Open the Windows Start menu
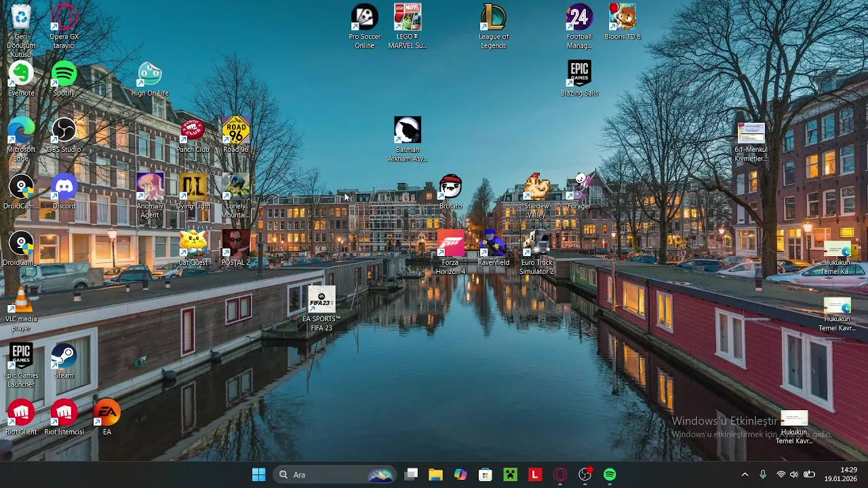Viewport: 868px width, 488px height. [x=258, y=474]
